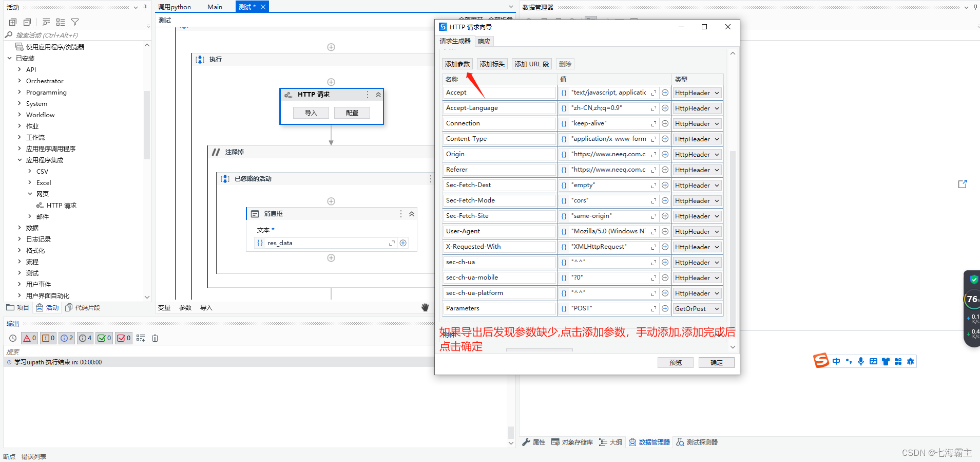The image size is (980, 462).
Task: Expand the API activities category
Action: click(x=20, y=69)
